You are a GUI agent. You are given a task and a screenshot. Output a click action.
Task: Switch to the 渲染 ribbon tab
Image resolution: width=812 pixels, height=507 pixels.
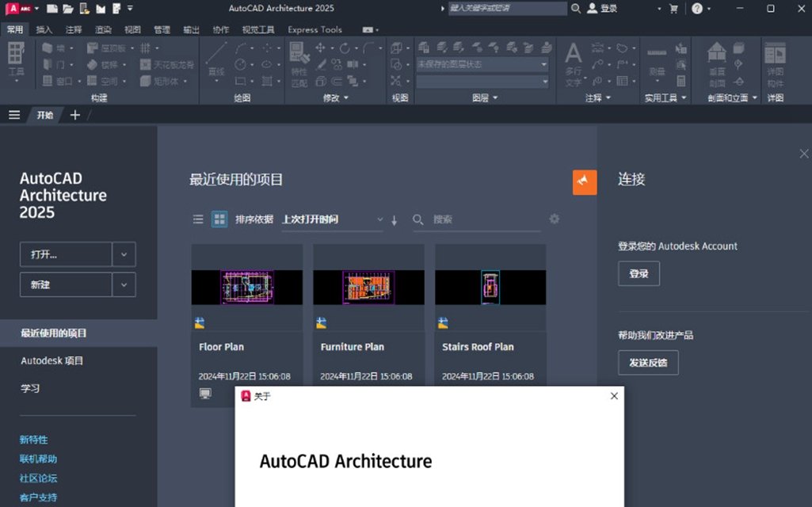pos(103,29)
